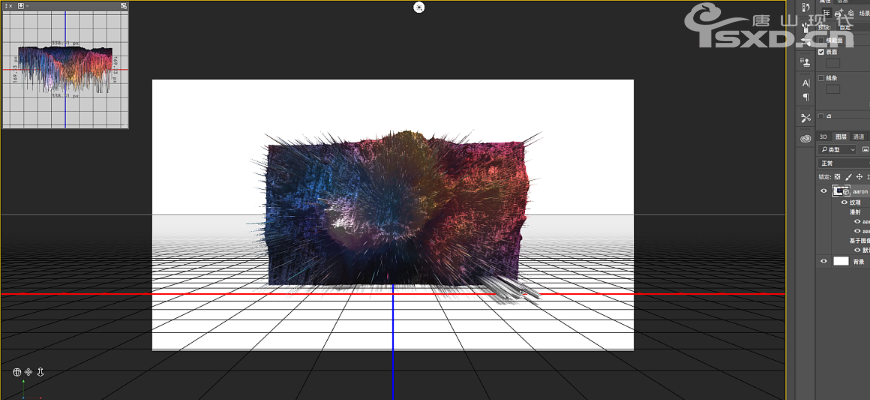
Task: Open the Creative Cloud Libraries panel icon
Action: point(806,139)
